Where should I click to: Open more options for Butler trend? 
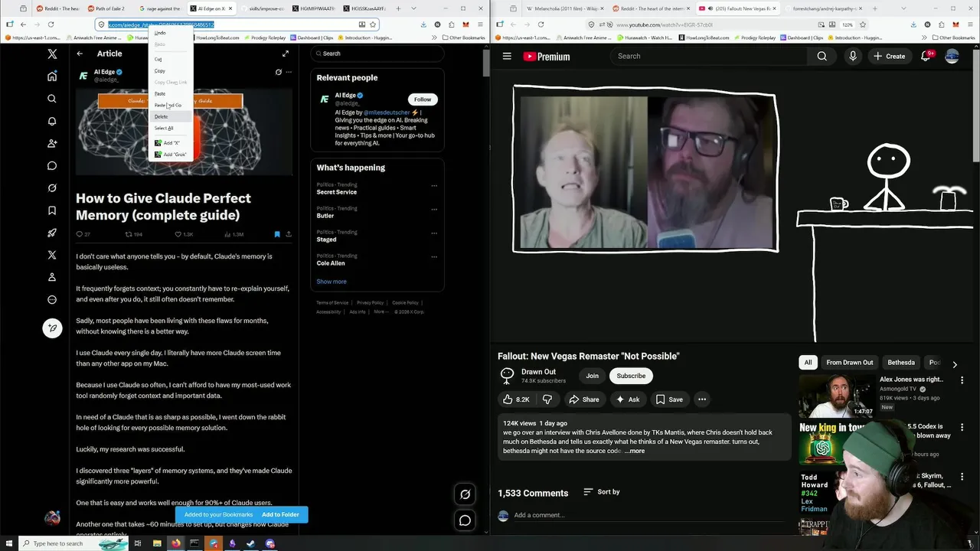434,209
